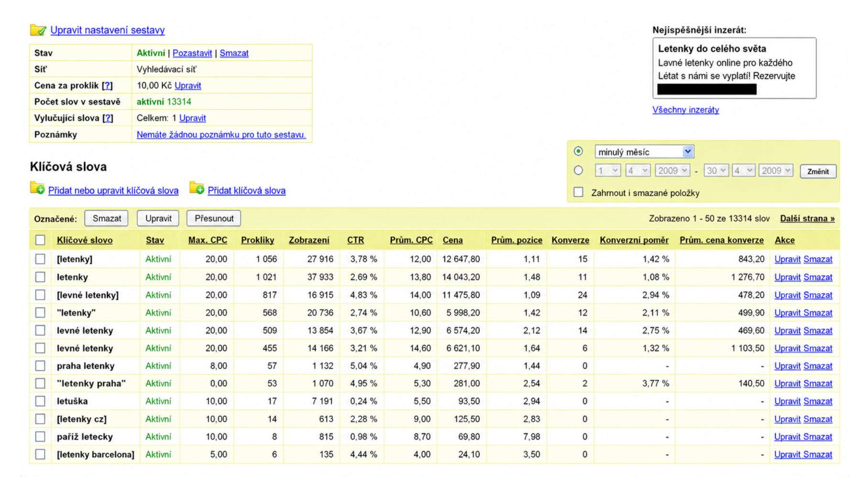Screen dimensions: 861x504
Task: Click the folder icon beside Upravit nastavení sestavy
Action: [38, 30]
